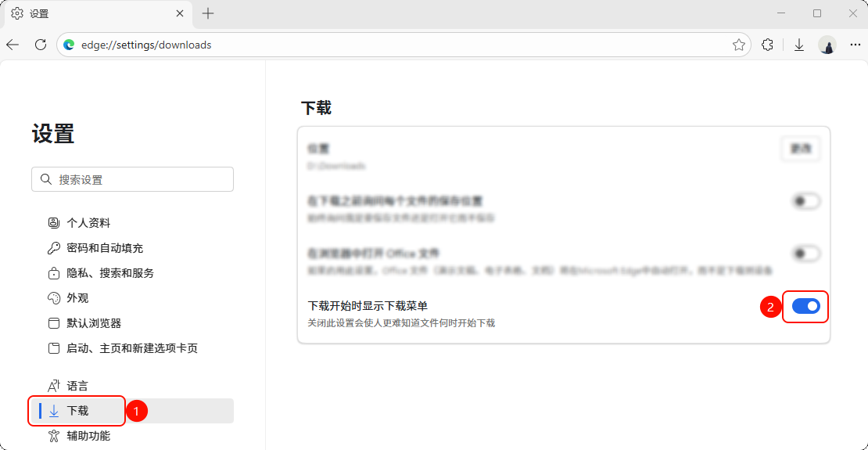868x450 pixels.
Task: Select 默认浏览器 in the sidebar
Action: click(94, 323)
